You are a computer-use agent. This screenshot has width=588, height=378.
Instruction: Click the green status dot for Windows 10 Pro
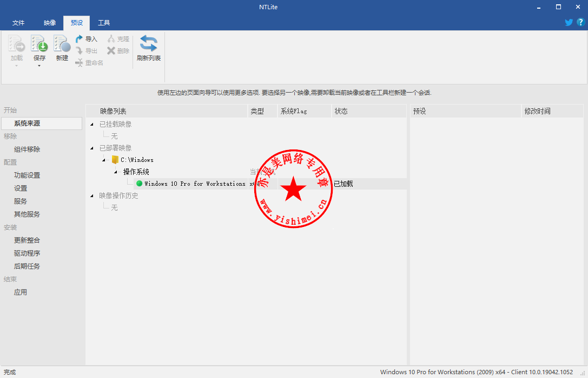[x=139, y=184]
